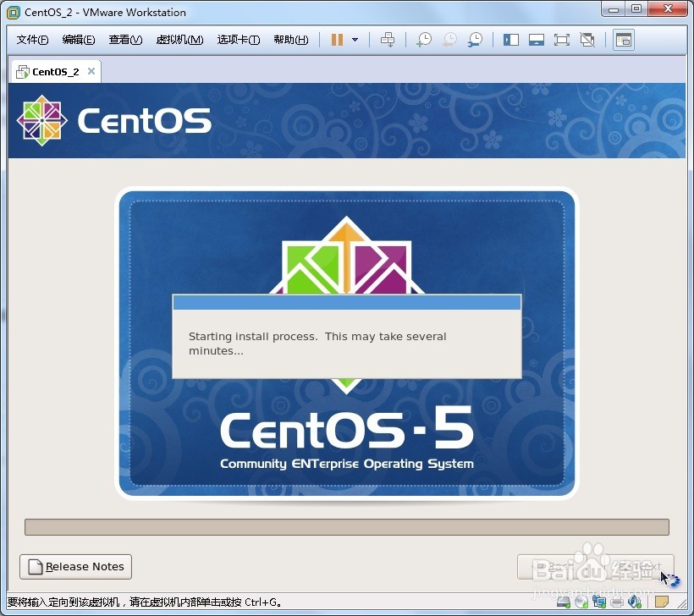The image size is (694, 616).
Task: Take a snapshot of the virtual machine
Action: tap(424, 40)
